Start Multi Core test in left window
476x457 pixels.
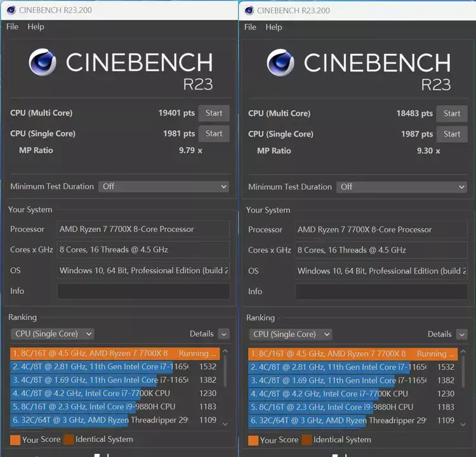point(214,113)
